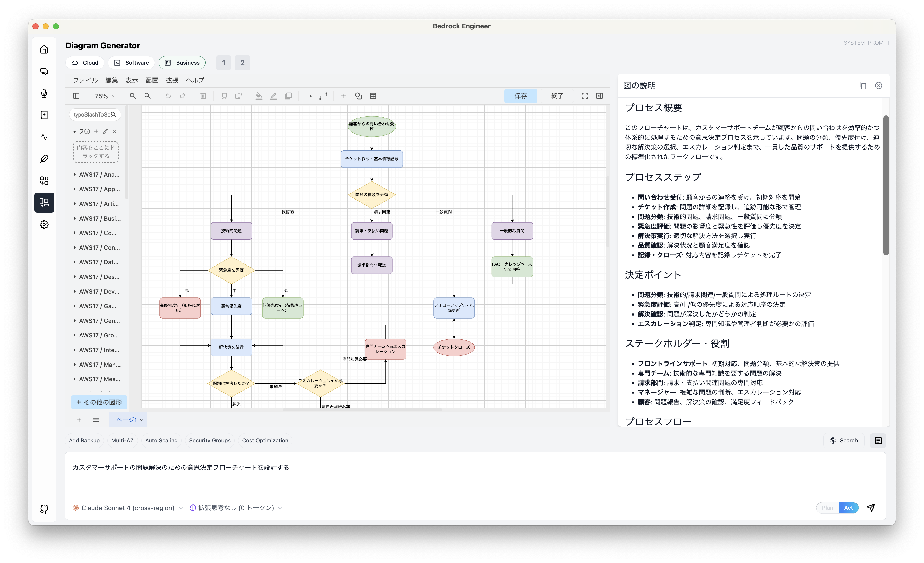Click the zoom-in magnifier icon
The image size is (924, 563).
tap(133, 96)
